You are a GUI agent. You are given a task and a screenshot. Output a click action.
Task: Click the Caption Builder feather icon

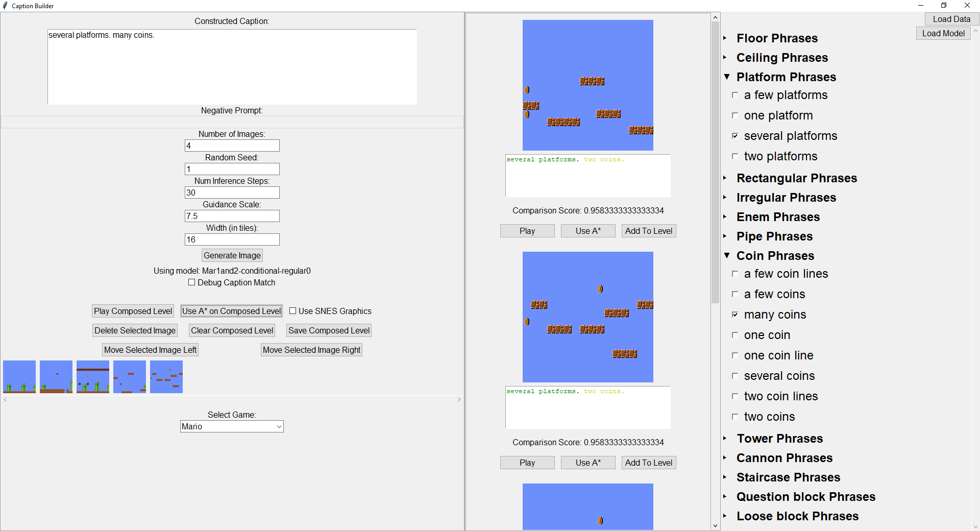click(5, 6)
